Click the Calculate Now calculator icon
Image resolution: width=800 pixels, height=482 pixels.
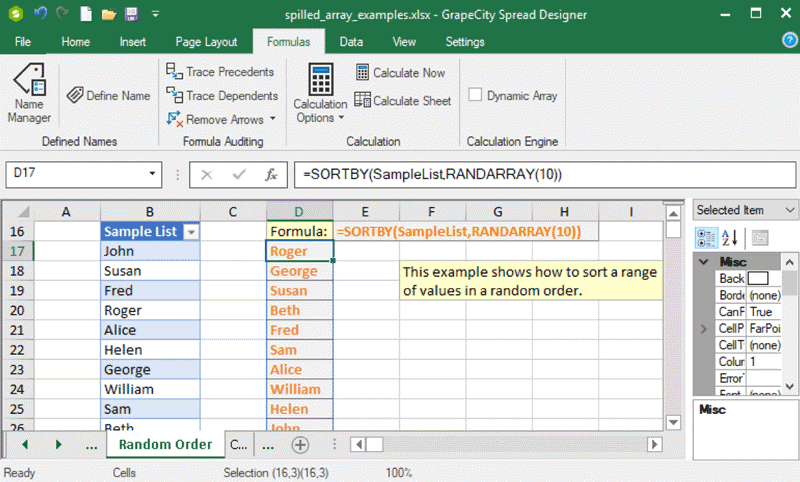coord(363,73)
